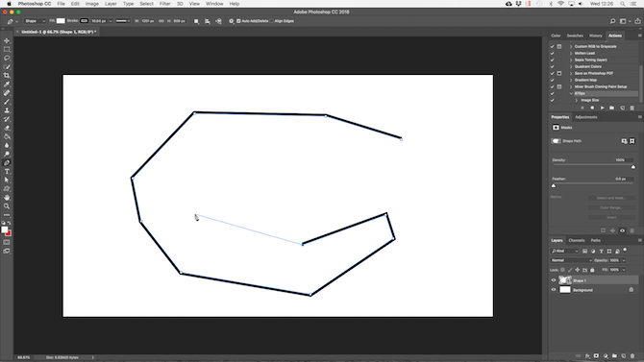The width and height of the screenshot is (644, 362).
Task: Expand the Quadrant Colors action
Action: (571, 66)
